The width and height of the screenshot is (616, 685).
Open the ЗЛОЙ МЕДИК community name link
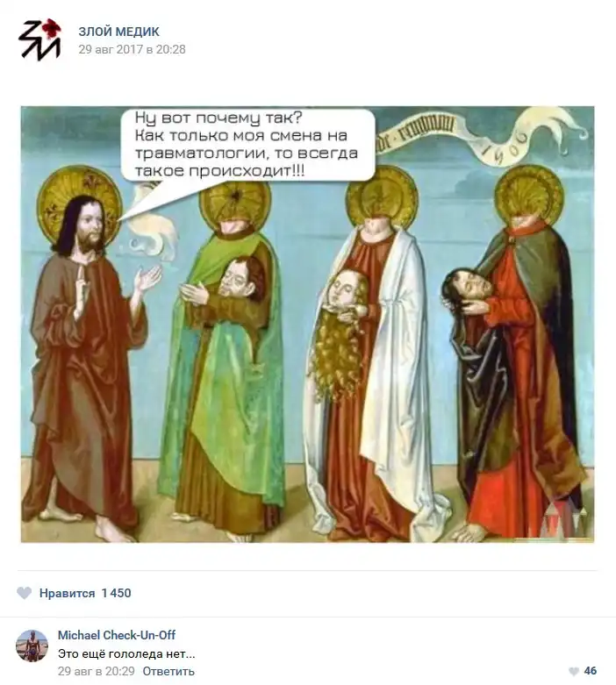point(119,32)
